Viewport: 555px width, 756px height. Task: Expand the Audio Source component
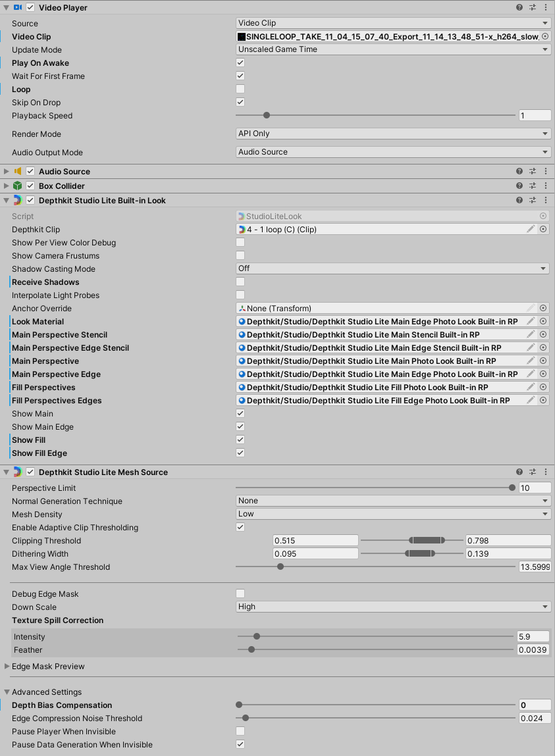(x=7, y=171)
